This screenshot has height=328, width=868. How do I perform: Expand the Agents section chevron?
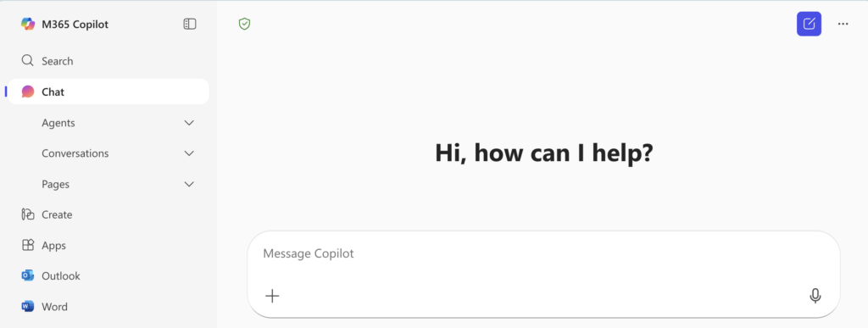pyautogui.click(x=189, y=123)
